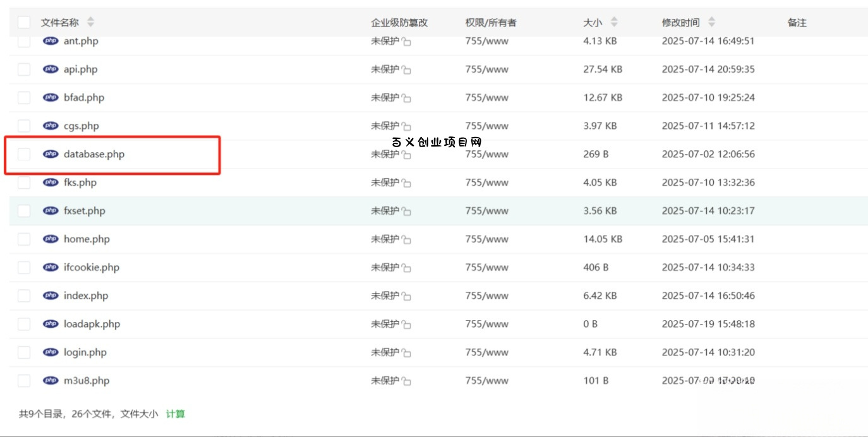
Task: Click the lock icon in fxset.php row
Action: [406, 212]
